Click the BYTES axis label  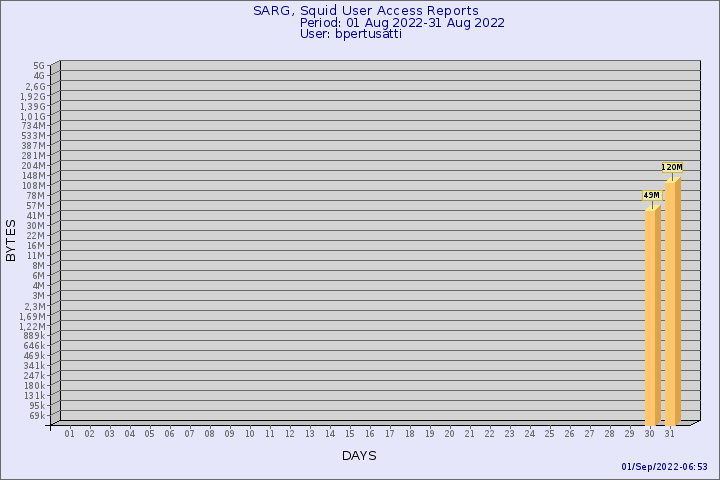click(x=11, y=240)
